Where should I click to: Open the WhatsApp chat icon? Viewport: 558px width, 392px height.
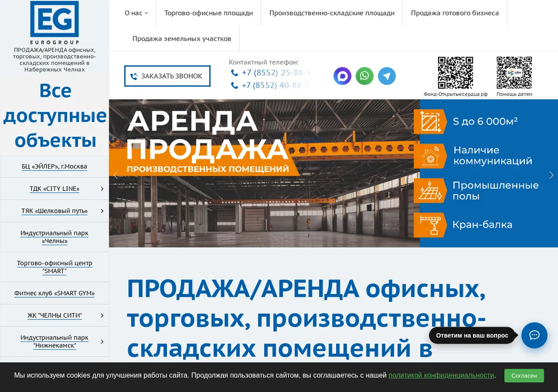[365, 76]
